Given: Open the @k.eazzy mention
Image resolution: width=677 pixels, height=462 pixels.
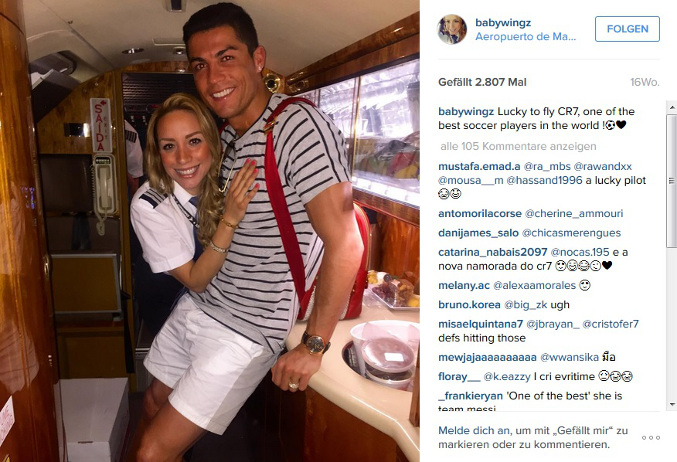Looking at the screenshot, I should (x=507, y=377).
